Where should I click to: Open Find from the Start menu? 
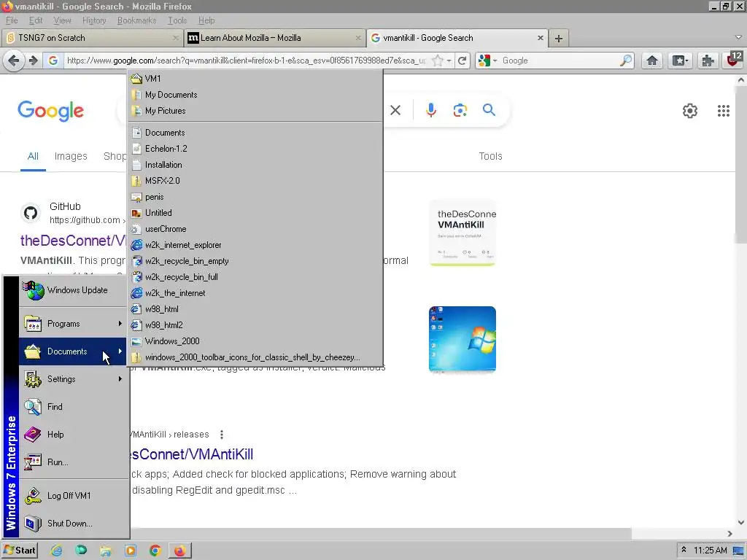pos(74,407)
